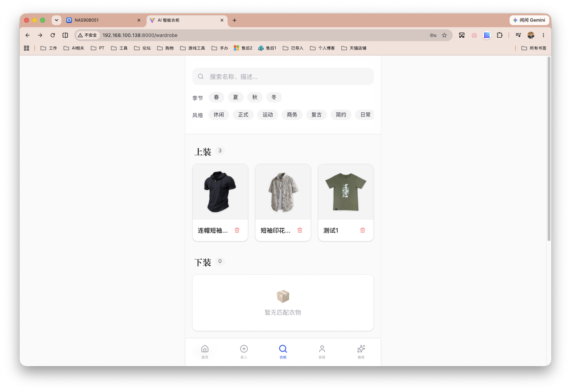The width and height of the screenshot is (571, 392).
Task: Open the printed short-sleeve shirt thumbnail
Action: (x=283, y=192)
